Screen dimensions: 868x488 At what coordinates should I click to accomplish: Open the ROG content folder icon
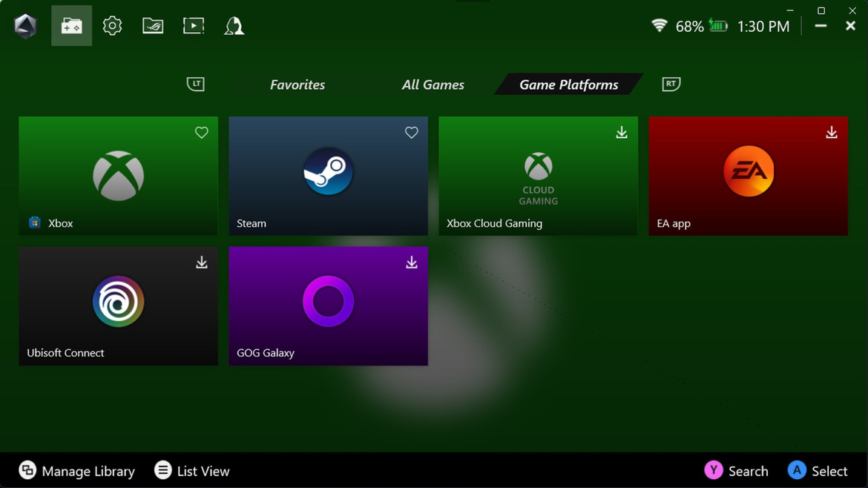coord(153,26)
